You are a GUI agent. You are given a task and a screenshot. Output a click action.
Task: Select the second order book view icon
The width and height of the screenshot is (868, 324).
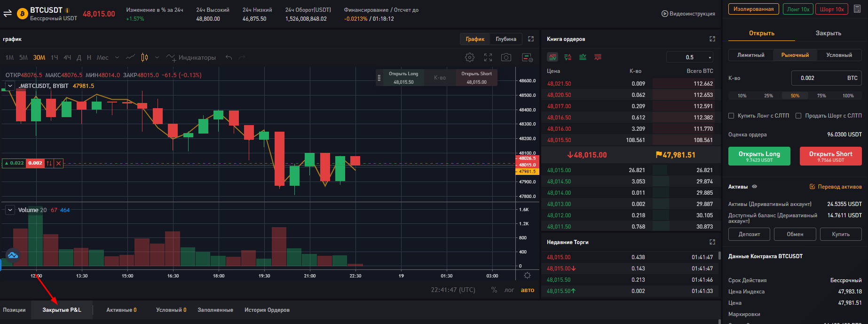point(568,57)
